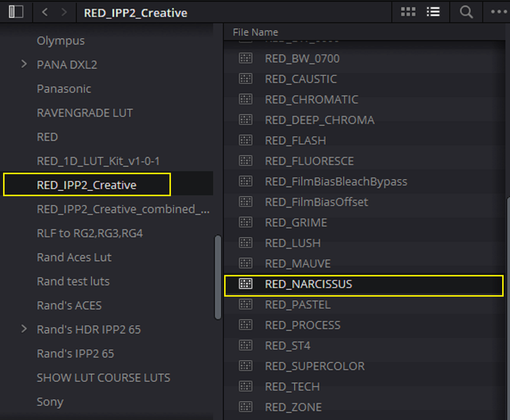The width and height of the screenshot is (510, 420).
Task: Select the RED_PASTEL file name
Action: click(x=297, y=304)
